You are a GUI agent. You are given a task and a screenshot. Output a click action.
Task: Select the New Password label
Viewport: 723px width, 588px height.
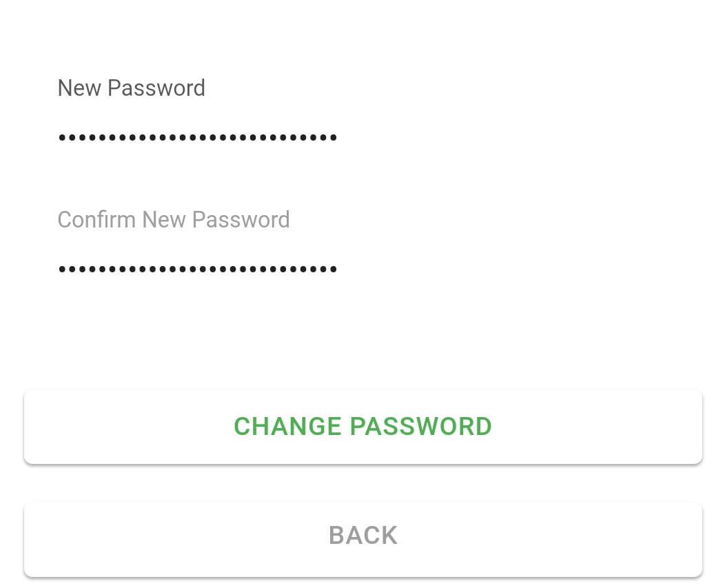pyautogui.click(x=132, y=88)
